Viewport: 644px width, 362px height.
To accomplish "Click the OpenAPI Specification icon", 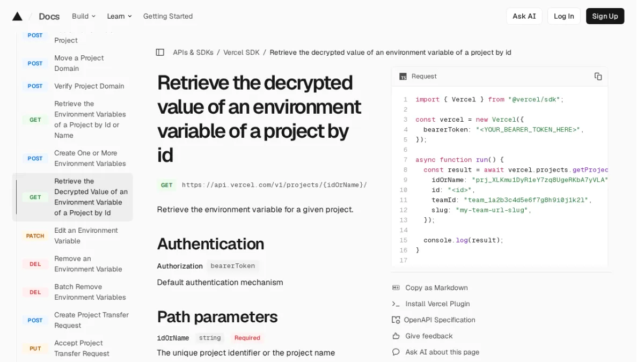I will (396, 320).
